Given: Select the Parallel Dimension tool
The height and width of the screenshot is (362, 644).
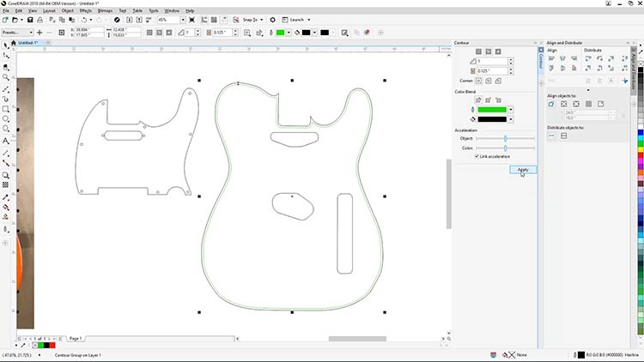Looking at the screenshot, I should coord(5,153).
